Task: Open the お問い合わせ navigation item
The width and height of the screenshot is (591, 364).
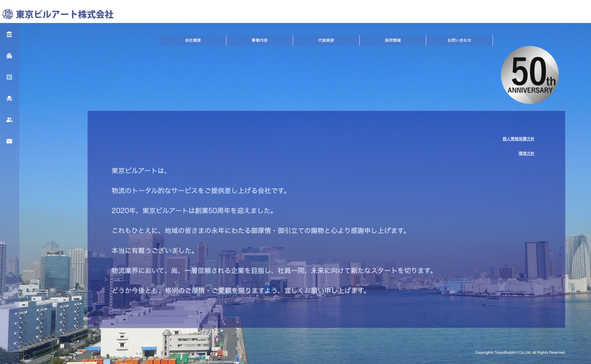Action: tap(460, 40)
